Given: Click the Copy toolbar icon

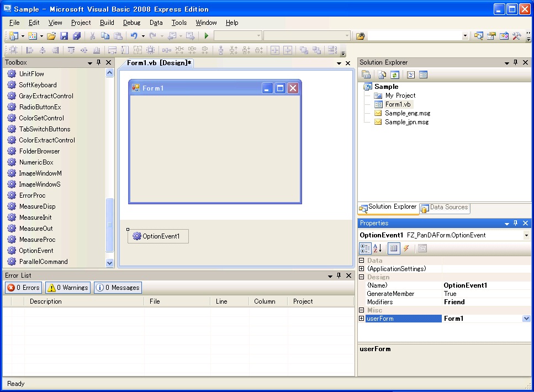Looking at the screenshot, I should click(x=105, y=36).
